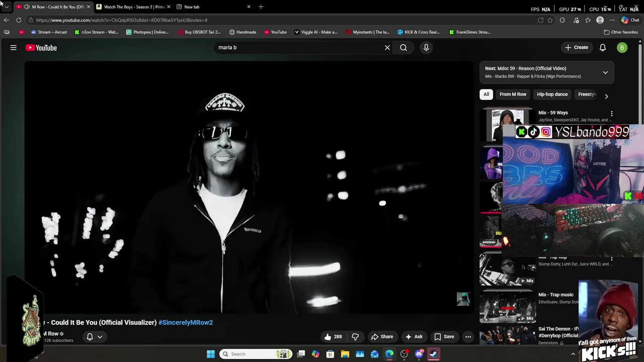Open the KICK & Cross Real bookmark
This screenshot has height=362, width=644.
click(418, 32)
